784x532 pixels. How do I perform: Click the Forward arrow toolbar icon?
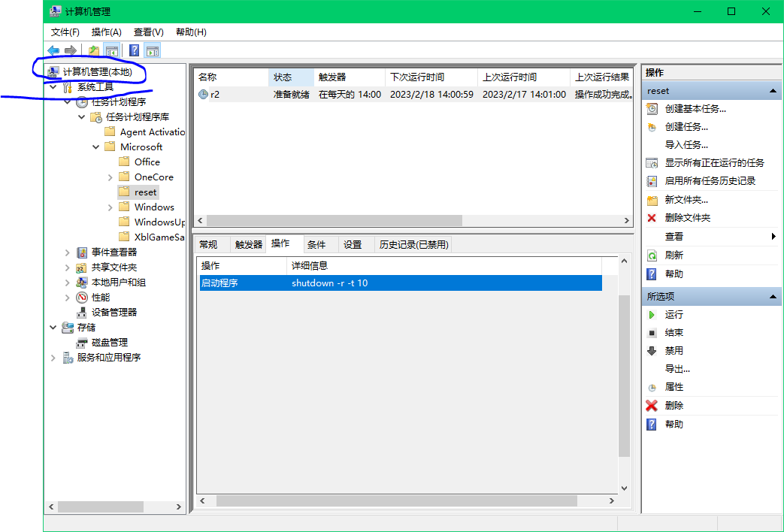pos(71,50)
